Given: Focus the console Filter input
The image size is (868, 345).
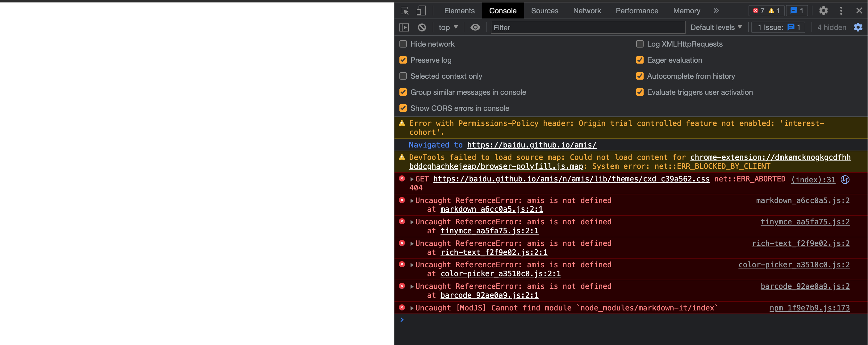Looking at the screenshot, I should [x=588, y=27].
